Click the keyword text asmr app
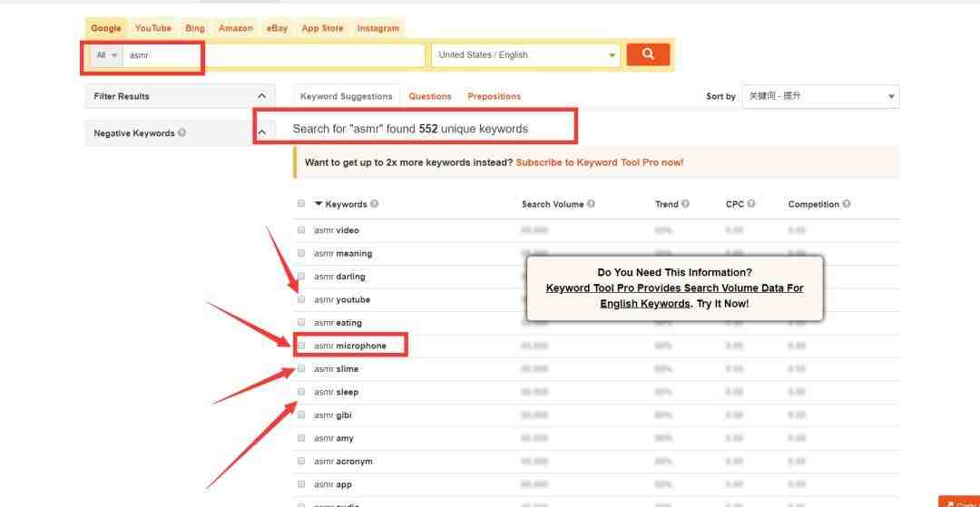 point(332,484)
